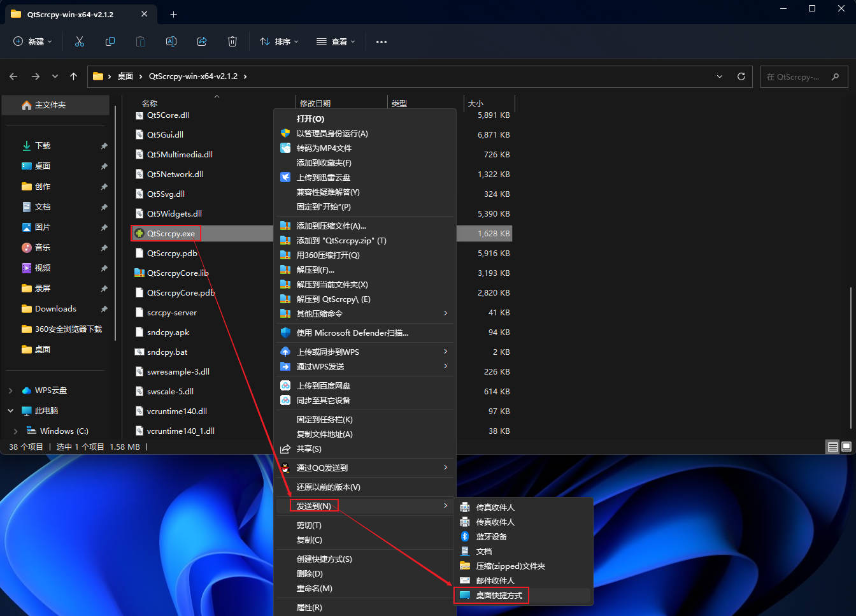The image size is (856, 616).
Task: Choose 以管理员身份运行(A) from context menu
Action: click(x=332, y=134)
